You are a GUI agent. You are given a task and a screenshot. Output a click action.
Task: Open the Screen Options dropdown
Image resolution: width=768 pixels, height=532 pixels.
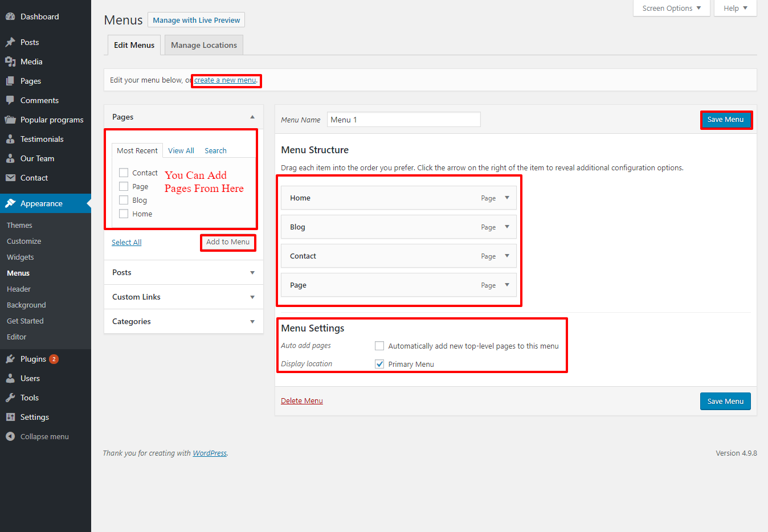click(671, 8)
